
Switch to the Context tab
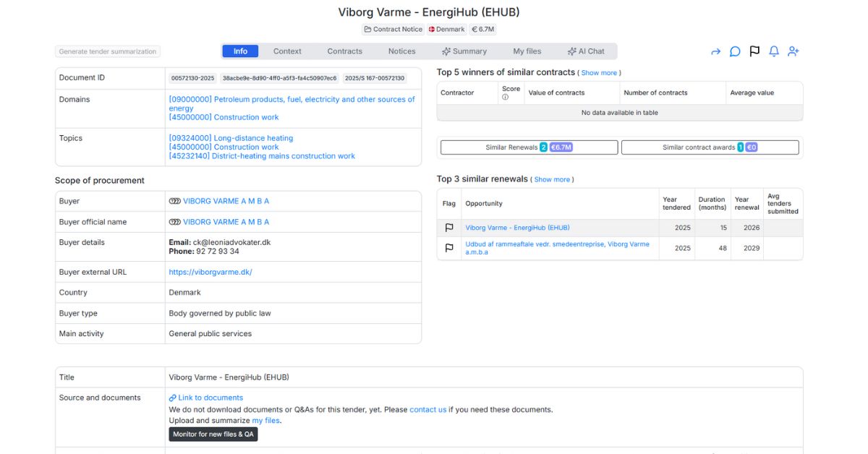pyautogui.click(x=287, y=51)
